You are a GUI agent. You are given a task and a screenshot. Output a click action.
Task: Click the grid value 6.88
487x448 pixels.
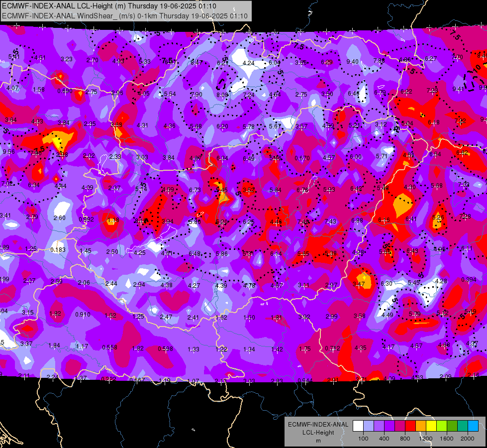[357, 220]
